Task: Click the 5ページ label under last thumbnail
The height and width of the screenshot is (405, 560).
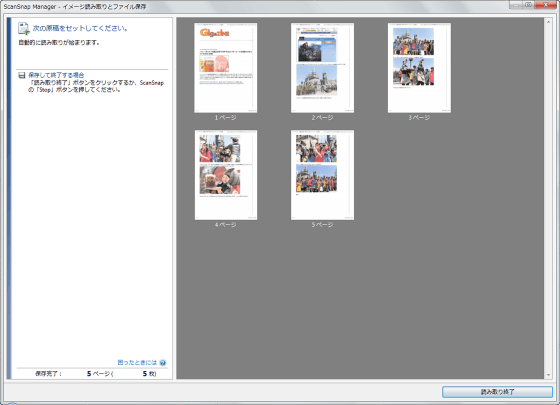Action: pos(322,225)
